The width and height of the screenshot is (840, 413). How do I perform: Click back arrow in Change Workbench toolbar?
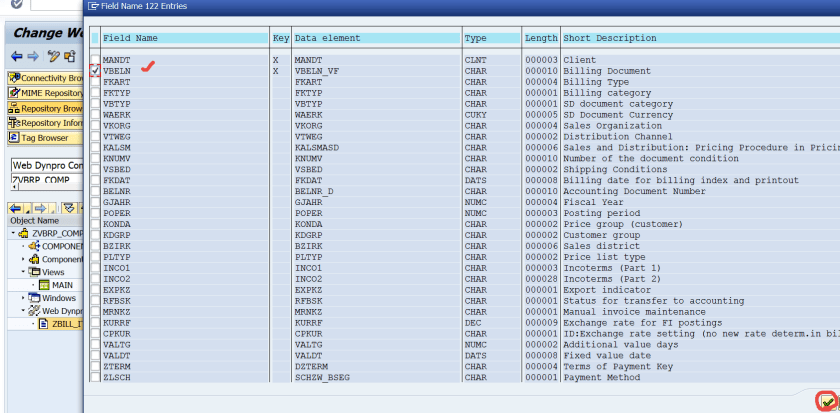pyautogui.click(x=17, y=56)
